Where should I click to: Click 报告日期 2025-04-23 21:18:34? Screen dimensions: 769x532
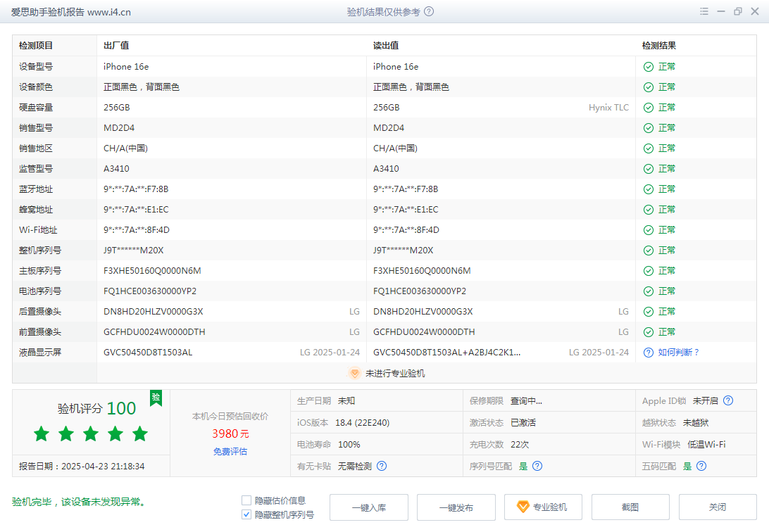point(82,467)
